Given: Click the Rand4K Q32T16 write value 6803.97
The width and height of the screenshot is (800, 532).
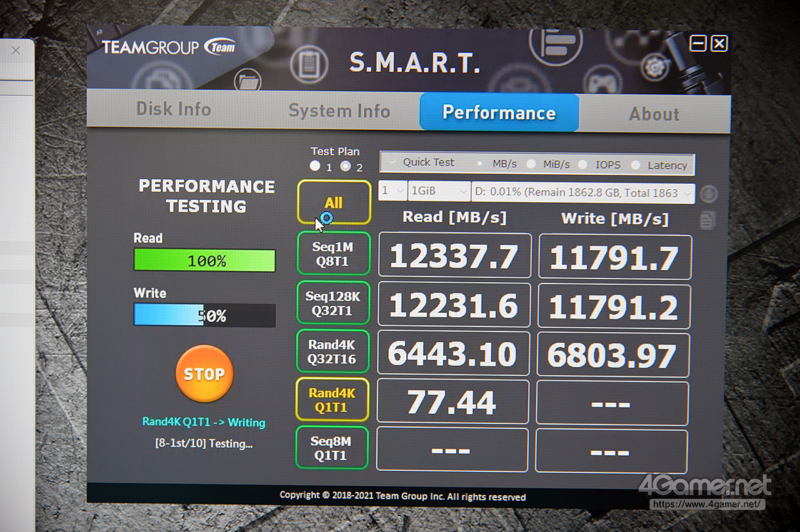Looking at the screenshot, I should tap(613, 355).
